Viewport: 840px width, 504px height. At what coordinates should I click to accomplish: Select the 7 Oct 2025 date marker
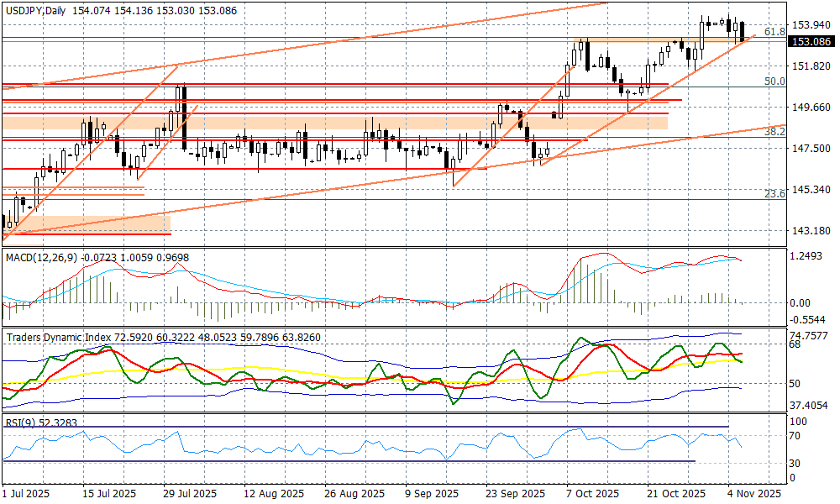click(592, 493)
